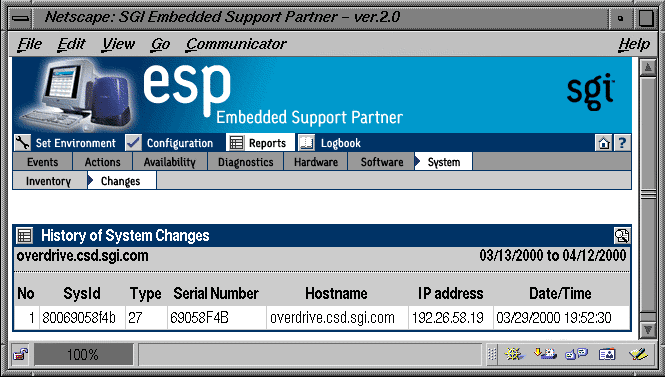Click the component bar drag handle
The height and width of the screenshot is (377, 665).
[x=492, y=354]
